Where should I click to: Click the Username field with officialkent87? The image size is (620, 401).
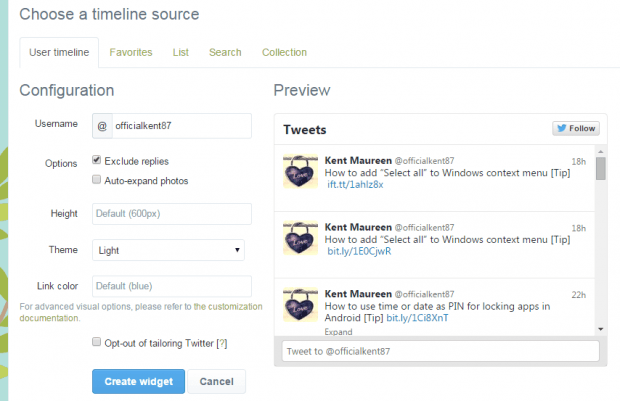click(x=182, y=126)
